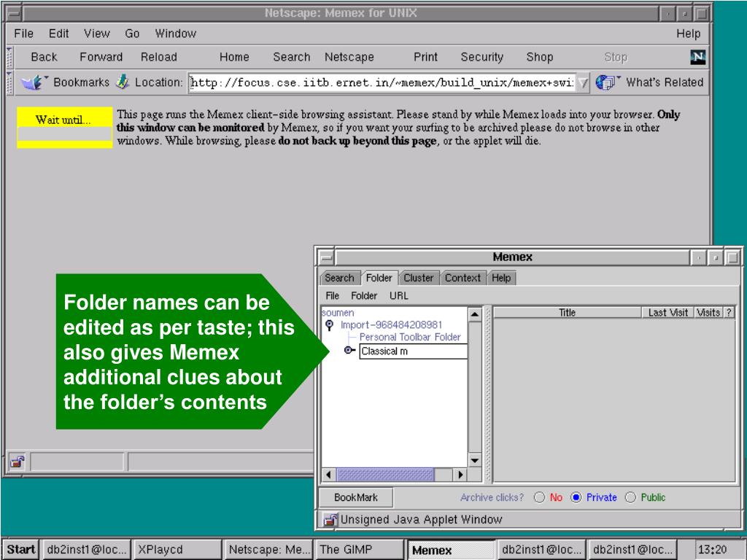
Task: Click the Netscape N logo icon
Action: pyautogui.click(x=697, y=57)
